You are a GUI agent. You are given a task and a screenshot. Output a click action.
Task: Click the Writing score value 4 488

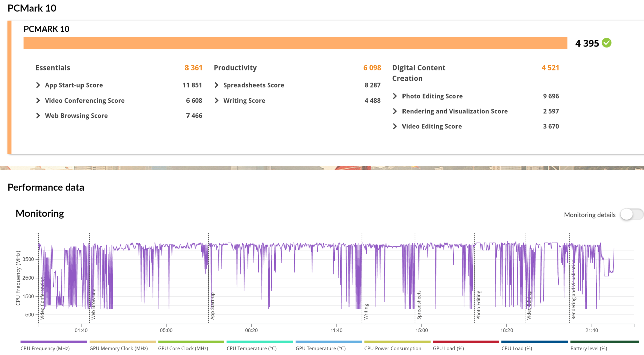coord(373,101)
